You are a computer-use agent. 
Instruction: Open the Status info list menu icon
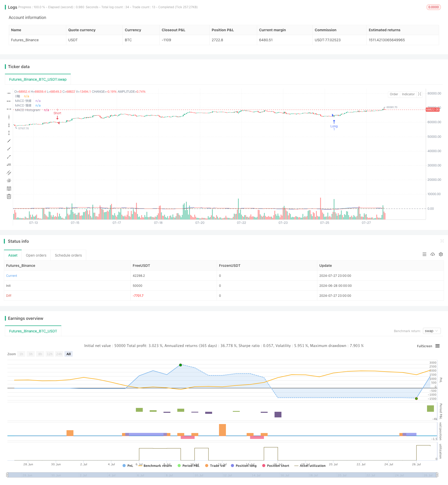[424, 254]
